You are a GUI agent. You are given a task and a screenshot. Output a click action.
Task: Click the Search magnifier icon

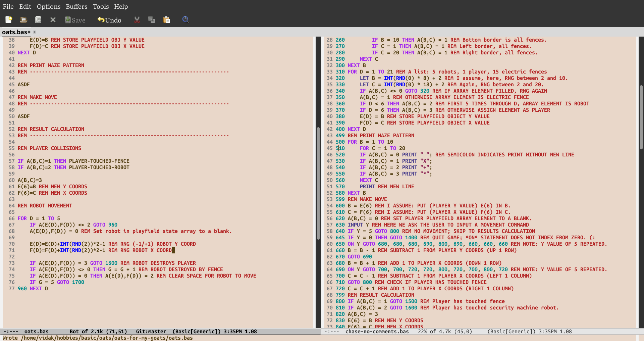point(185,20)
